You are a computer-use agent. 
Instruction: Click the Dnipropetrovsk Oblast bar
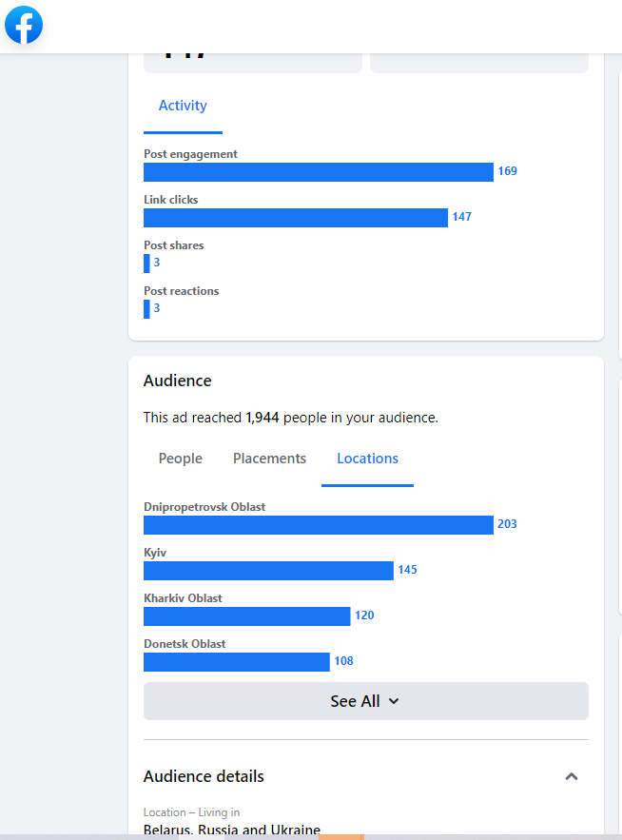coord(318,525)
